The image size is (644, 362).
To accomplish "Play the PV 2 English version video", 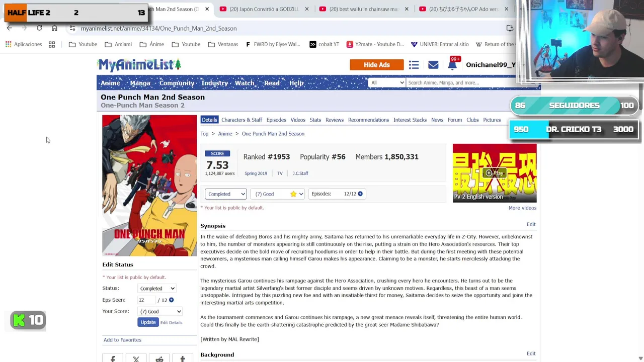I will pyautogui.click(x=495, y=172).
